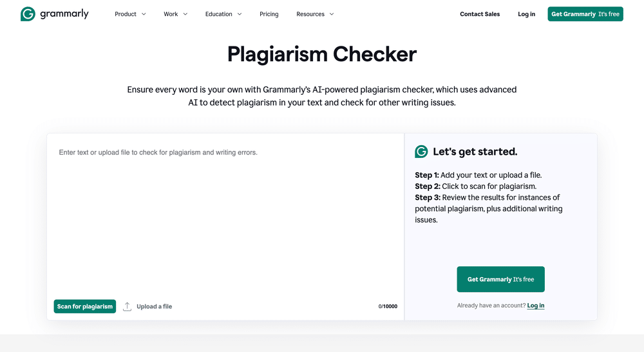
Task: Open the Resources nav item
Action: [x=310, y=14]
